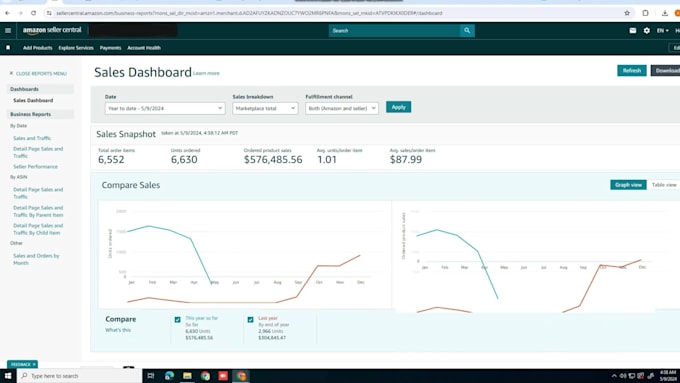Click the Amazon Seller Central logo
The height and width of the screenshot is (383, 680).
[52, 30]
